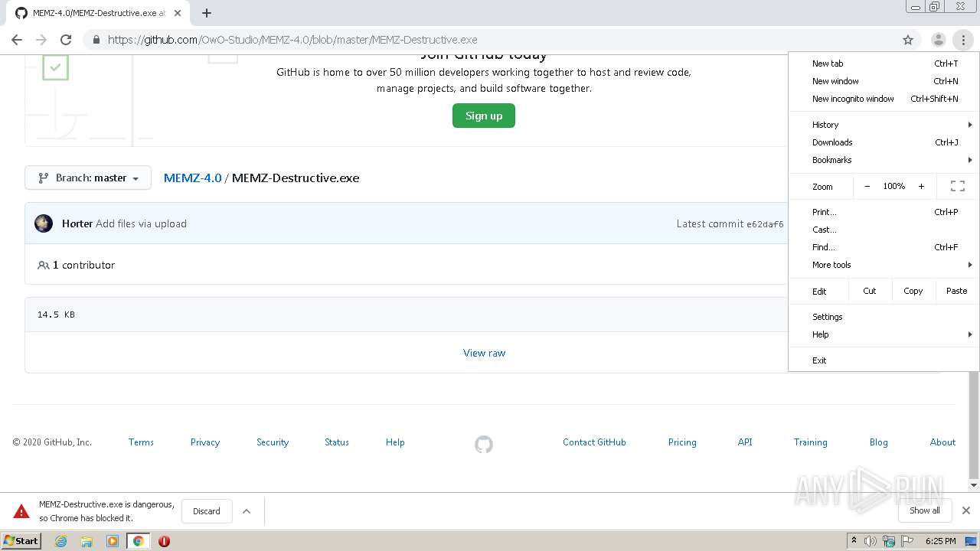Viewport: 980px width, 551px height.
Task: Choose New incognito window
Action: tap(884, 99)
